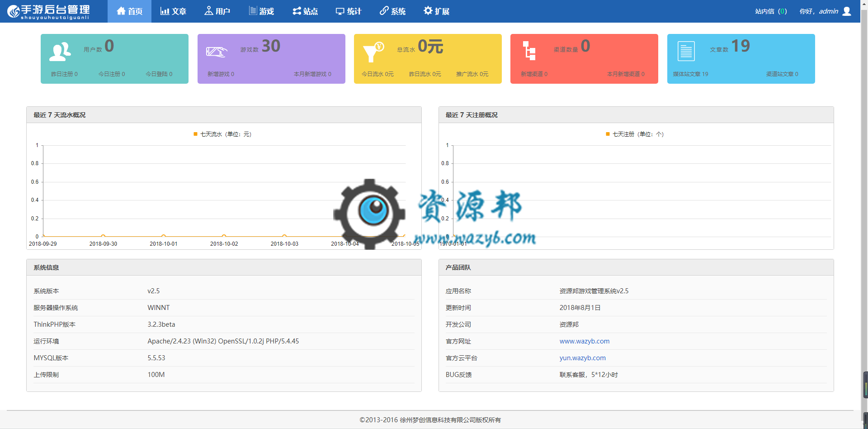Click the admin user avatar icon
868x429 pixels.
847,11
